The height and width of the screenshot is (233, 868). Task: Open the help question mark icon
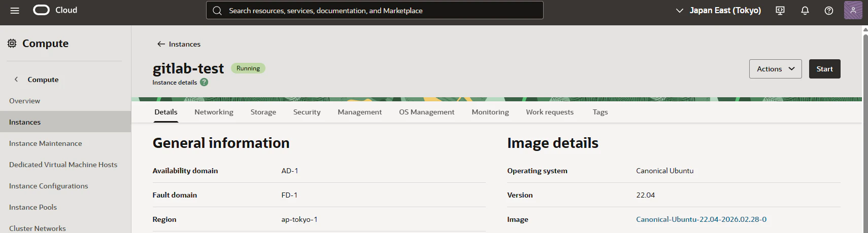pos(829,10)
